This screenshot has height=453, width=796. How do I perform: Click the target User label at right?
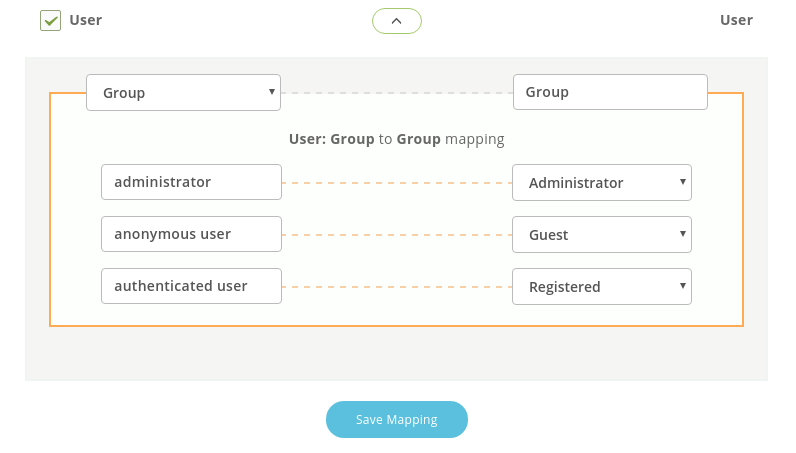(736, 20)
